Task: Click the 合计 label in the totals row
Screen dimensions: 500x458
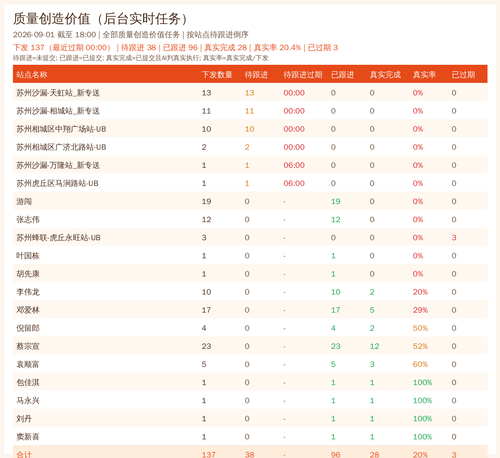Action: (x=24, y=454)
